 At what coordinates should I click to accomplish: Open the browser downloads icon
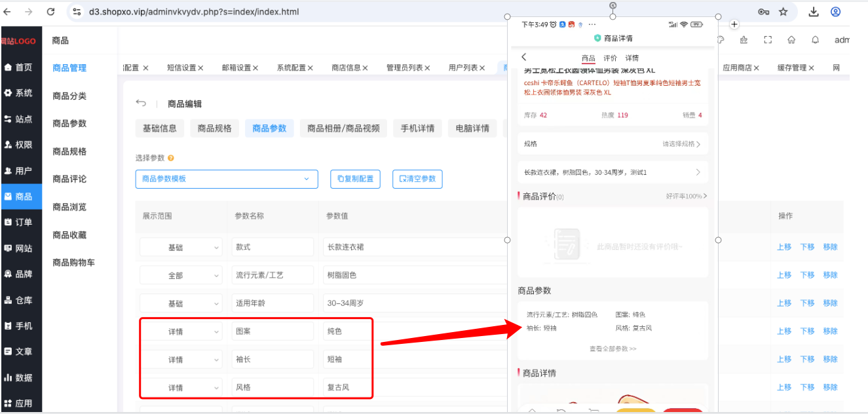pyautogui.click(x=814, y=12)
